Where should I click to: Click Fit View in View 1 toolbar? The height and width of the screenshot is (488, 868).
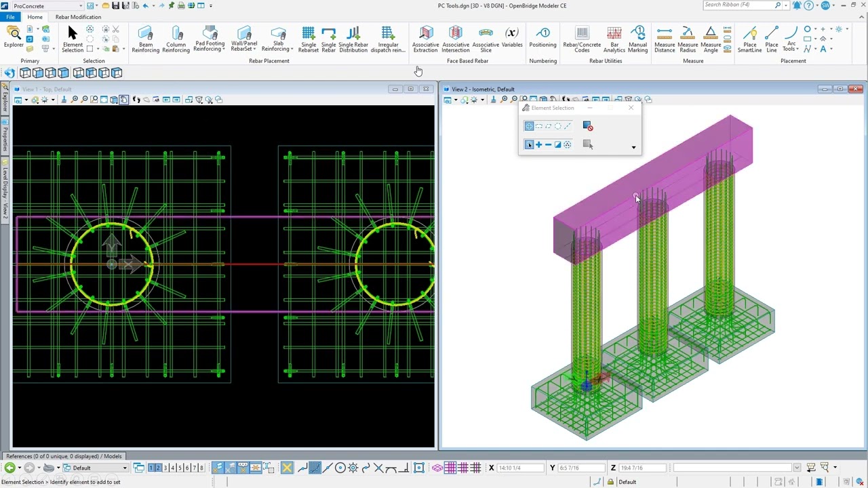click(104, 100)
